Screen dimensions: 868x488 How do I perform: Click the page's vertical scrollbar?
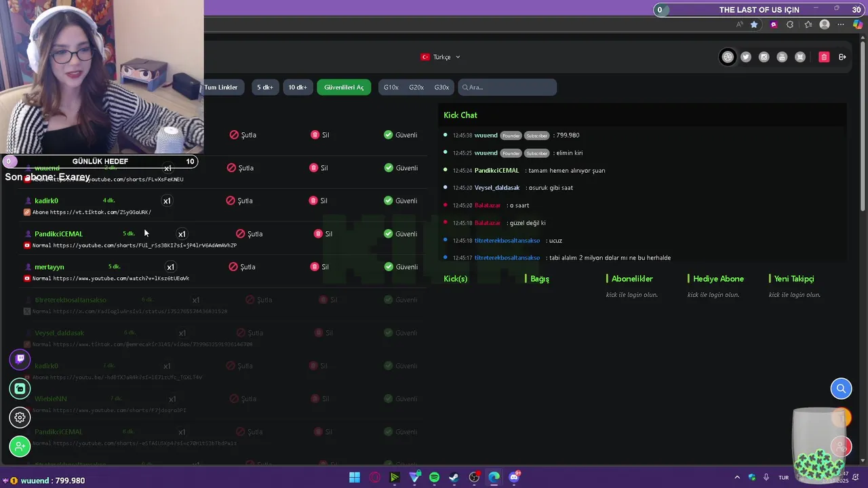[863, 127]
